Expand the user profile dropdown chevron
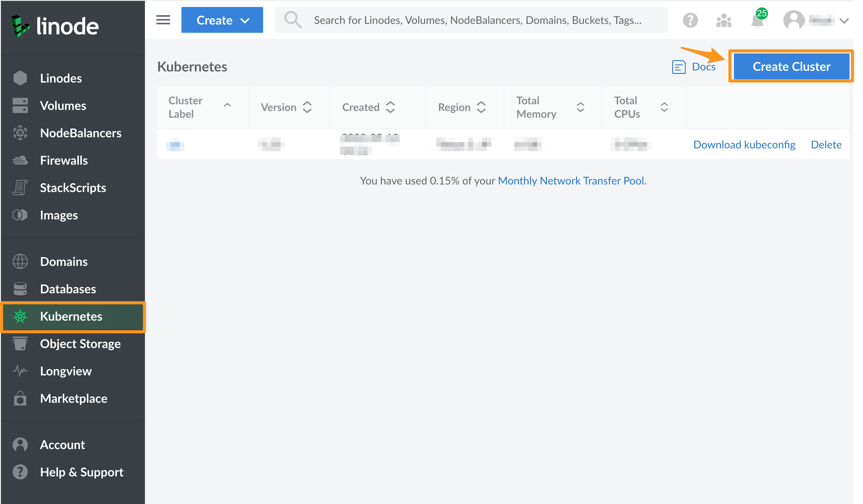Viewport: 863px width, 504px height. (x=844, y=21)
